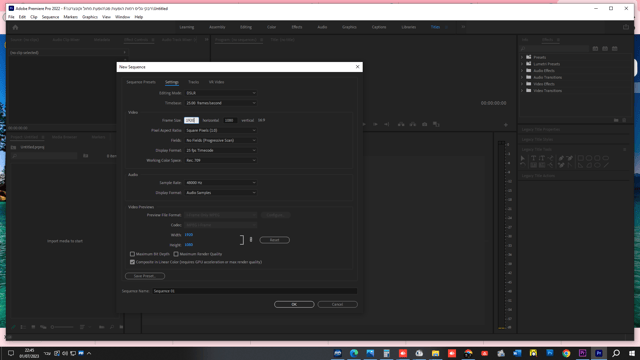Expand the Video Effects folder

pos(522,84)
